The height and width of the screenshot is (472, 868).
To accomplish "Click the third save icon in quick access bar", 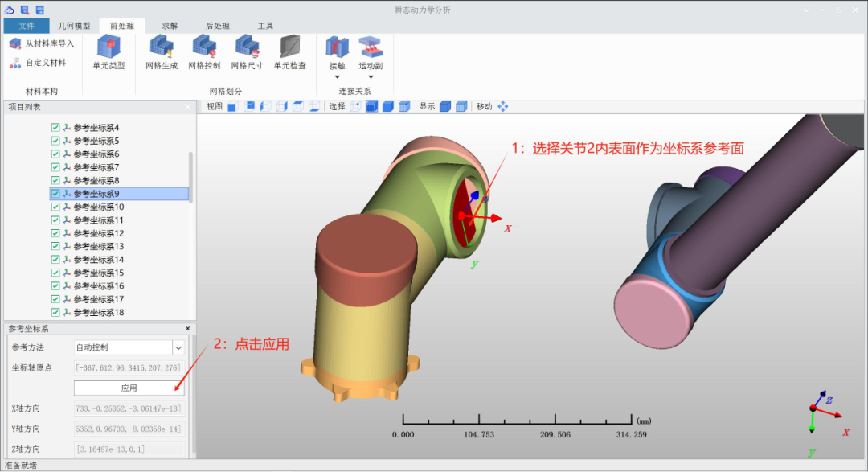I will (40, 10).
